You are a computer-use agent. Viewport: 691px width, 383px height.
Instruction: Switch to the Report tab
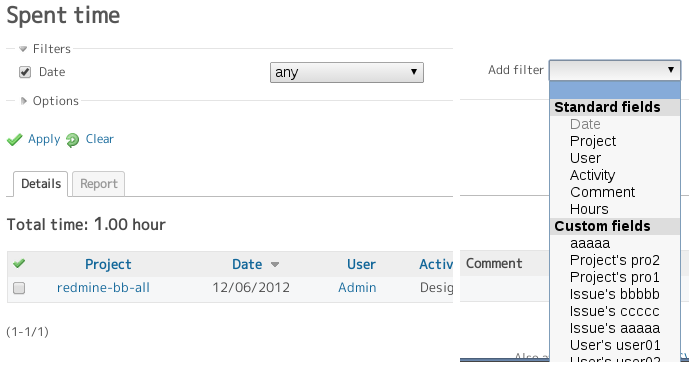pyautogui.click(x=99, y=184)
